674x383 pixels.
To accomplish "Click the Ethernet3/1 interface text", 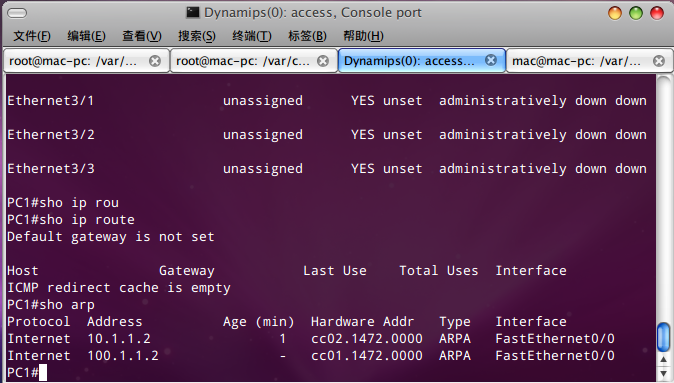I will coord(51,101).
